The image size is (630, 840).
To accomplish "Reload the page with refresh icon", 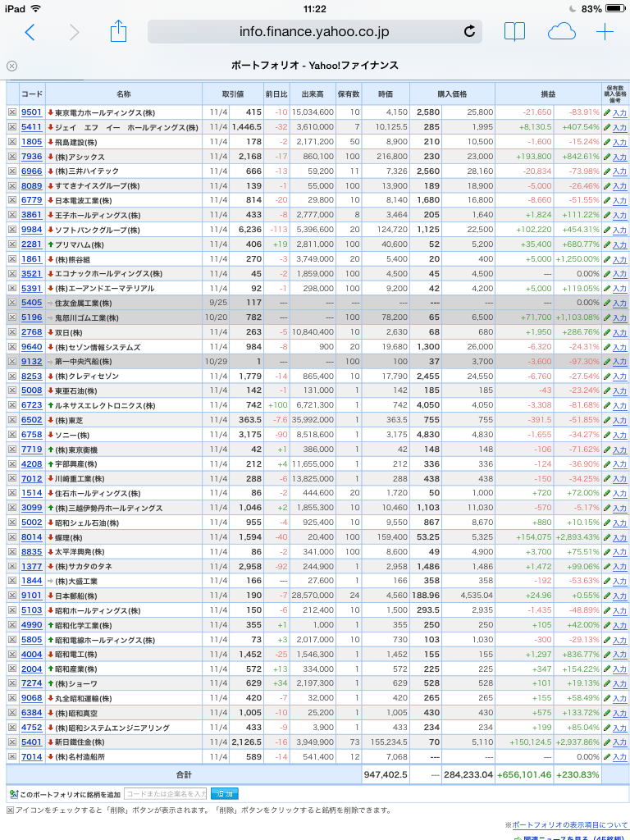I will click(x=469, y=32).
